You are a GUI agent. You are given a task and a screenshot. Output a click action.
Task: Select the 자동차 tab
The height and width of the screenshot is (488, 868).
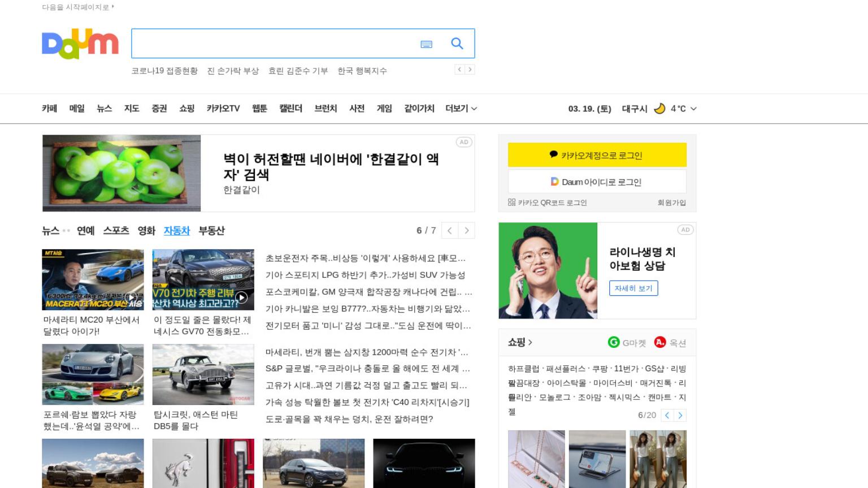177,230
